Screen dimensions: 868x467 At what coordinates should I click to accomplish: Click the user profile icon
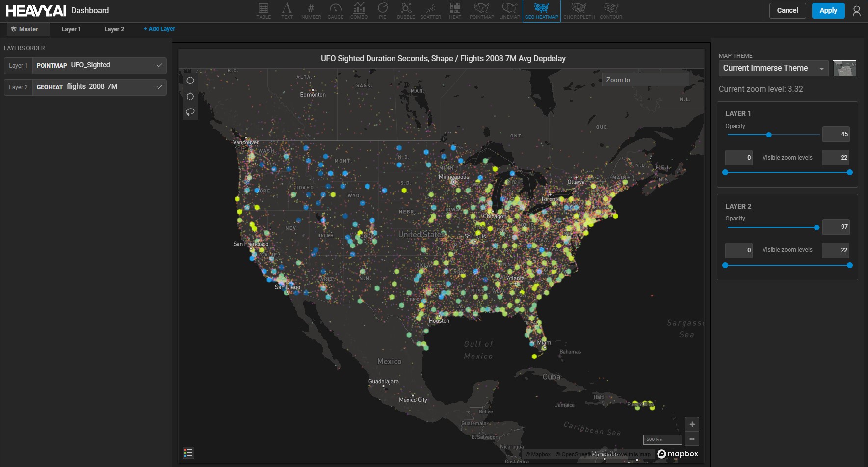857,11
